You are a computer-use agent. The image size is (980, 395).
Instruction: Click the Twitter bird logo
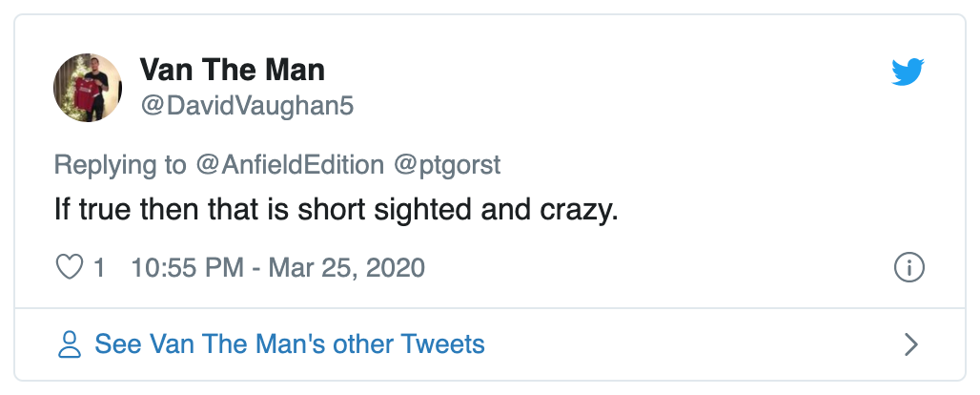tap(908, 73)
